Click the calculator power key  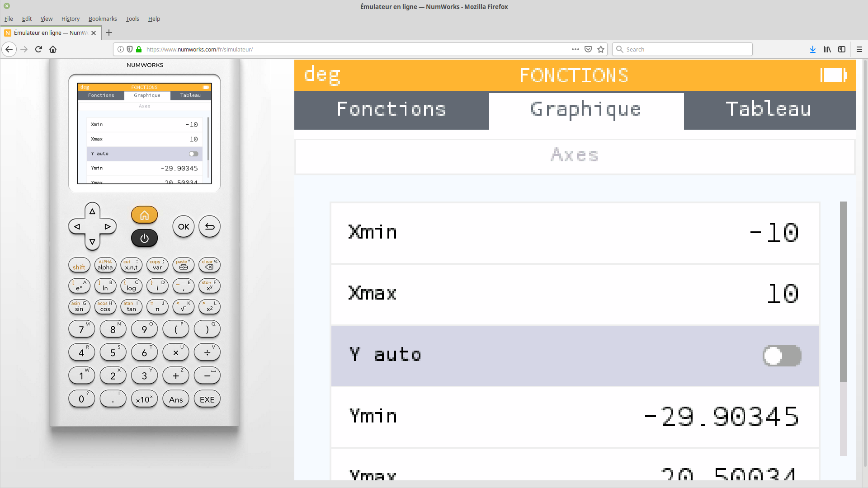(x=144, y=238)
